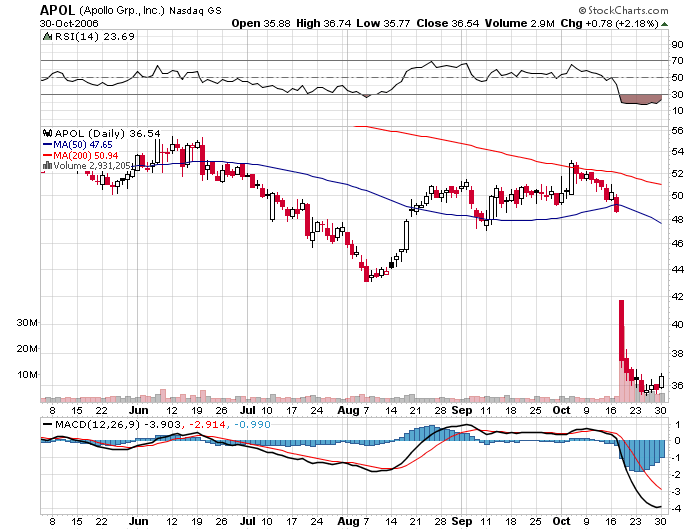Click the StockCharts.com watermark text
The width and height of the screenshot is (700, 530).
(624, 10)
